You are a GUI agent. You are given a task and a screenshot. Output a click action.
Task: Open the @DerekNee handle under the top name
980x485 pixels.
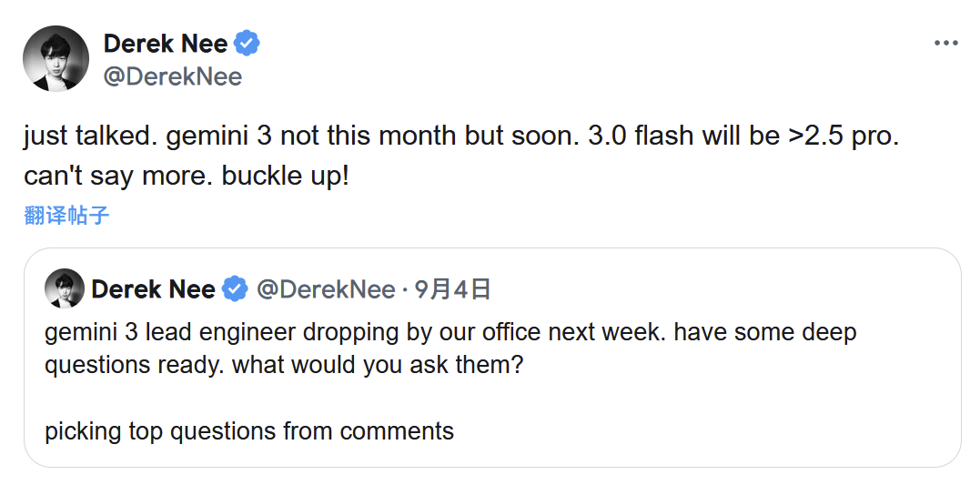pos(173,76)
